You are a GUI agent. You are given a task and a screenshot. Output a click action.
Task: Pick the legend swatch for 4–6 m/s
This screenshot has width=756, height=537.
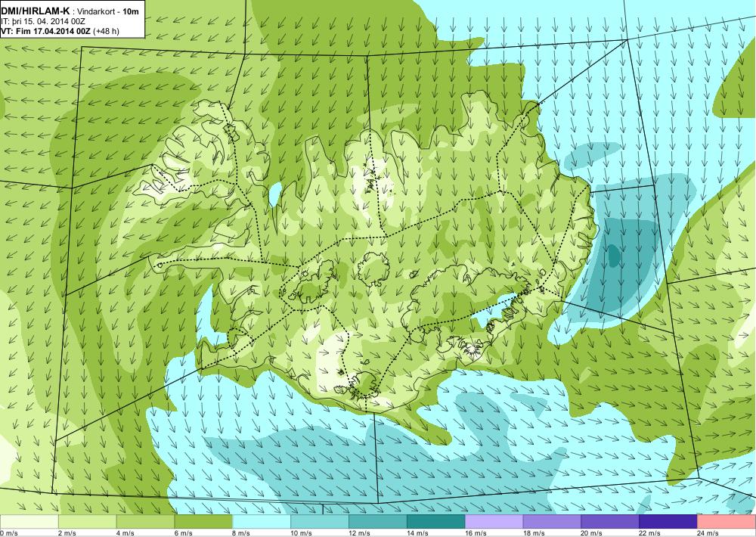pyautogui.click(x=145, y=522)
